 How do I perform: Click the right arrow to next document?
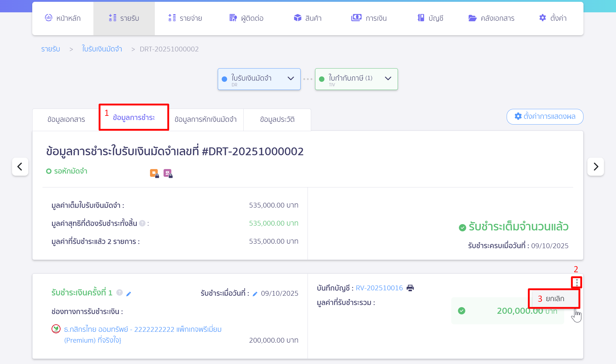tap(596, 166)
